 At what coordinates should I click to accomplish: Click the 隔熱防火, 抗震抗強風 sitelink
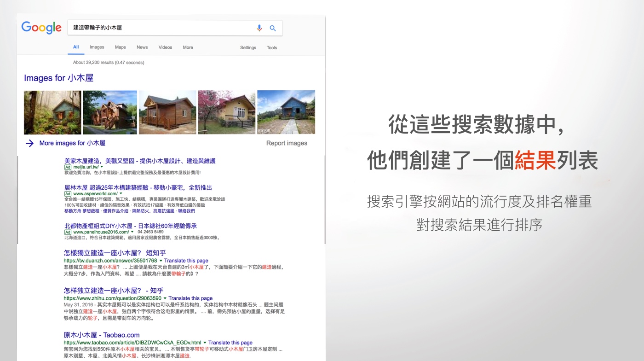point(154,211)
